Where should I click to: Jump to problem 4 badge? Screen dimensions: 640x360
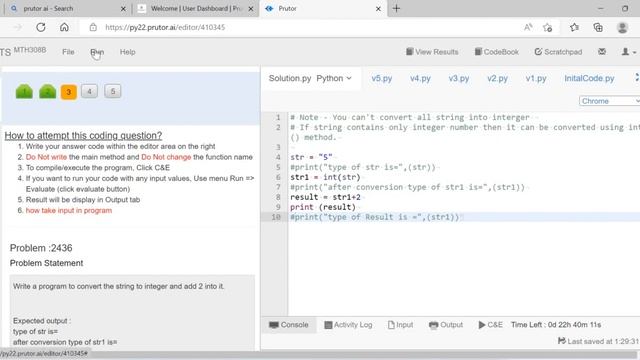(x=89, y=91)
